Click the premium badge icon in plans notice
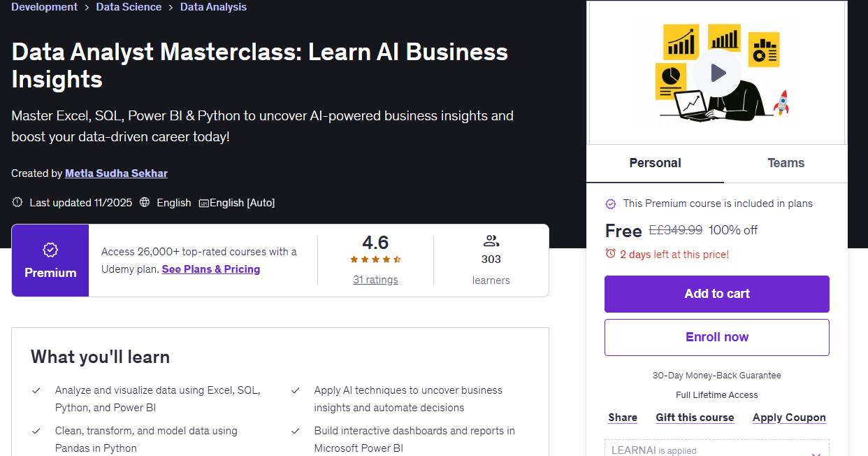The image size is (868, 456). coord(611,204)
